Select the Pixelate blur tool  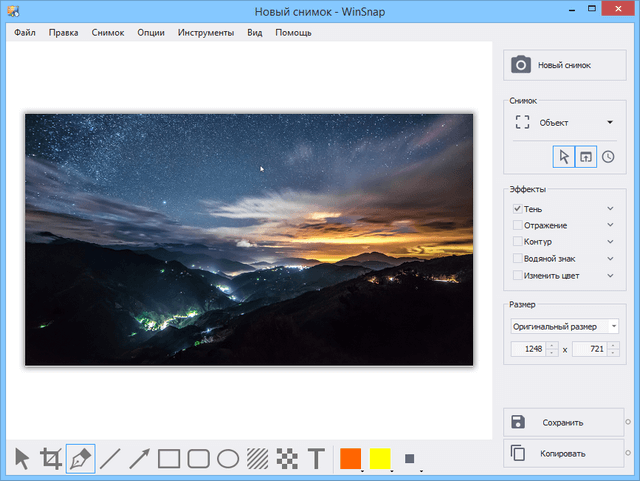point(287,459)
